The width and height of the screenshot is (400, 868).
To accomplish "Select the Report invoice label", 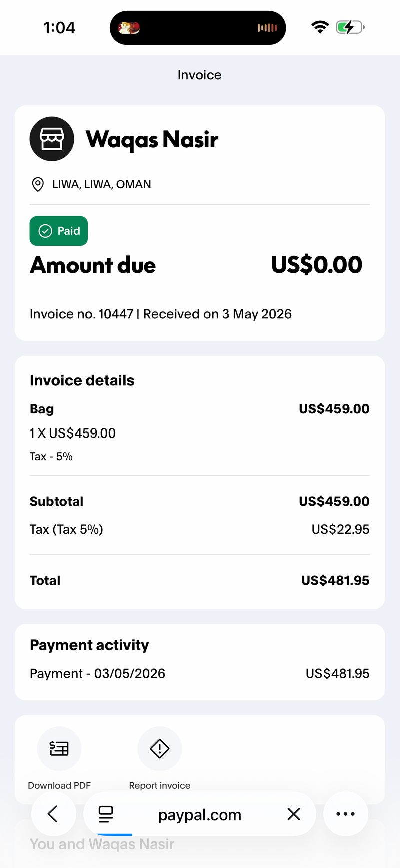I will coord(160,785).
